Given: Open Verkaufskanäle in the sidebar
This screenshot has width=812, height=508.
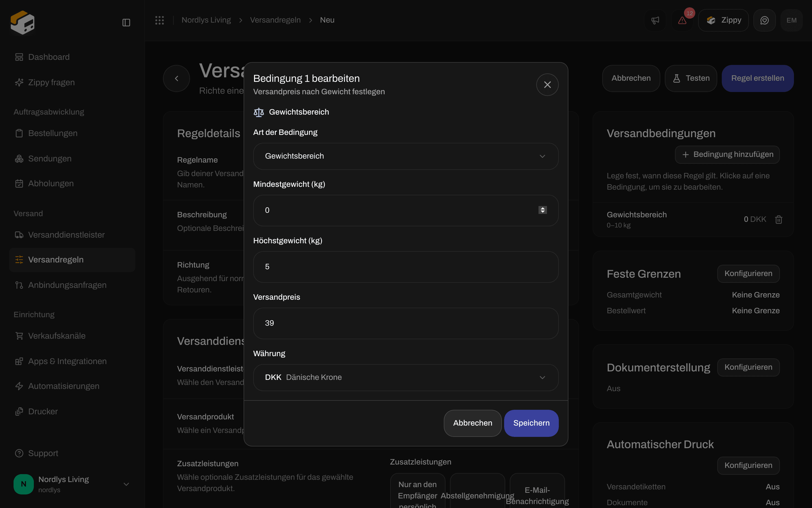Looking at the screenshot, I should click(72, 336).
